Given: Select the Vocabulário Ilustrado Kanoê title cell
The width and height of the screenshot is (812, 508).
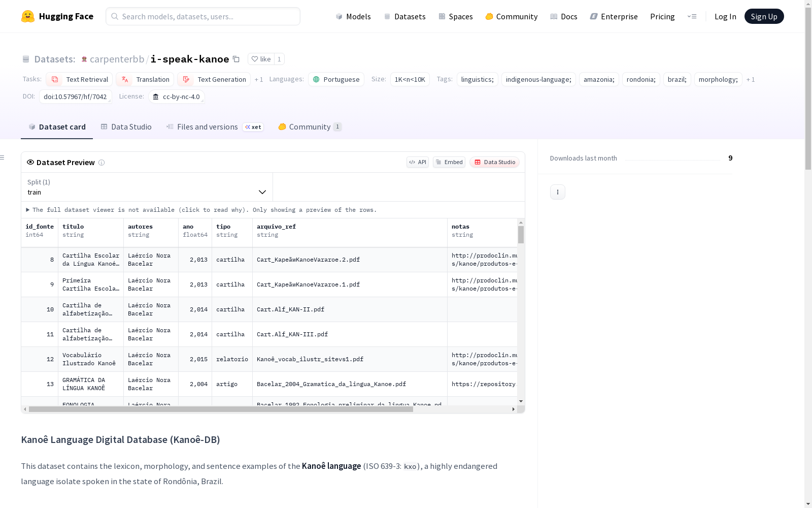Looking at the screenshot, I should point(91,359).
